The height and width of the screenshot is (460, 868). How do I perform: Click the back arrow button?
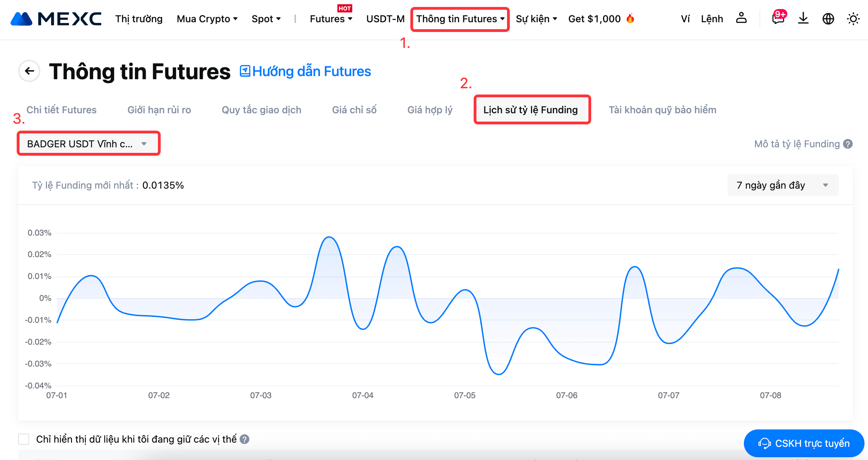tap(29, 71)
